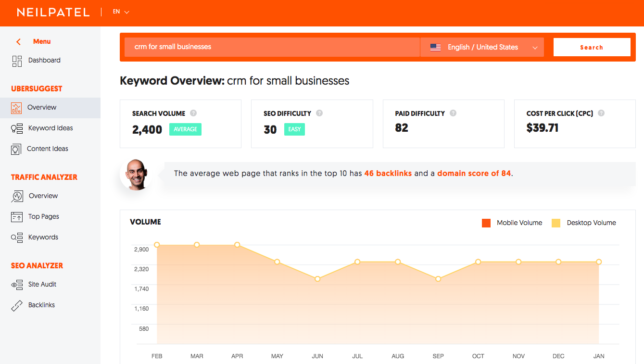Image resolution: width=644 pixels, height=364 pixels.
Task: Click the AUG data point on chart
Action: click(398, 262)
